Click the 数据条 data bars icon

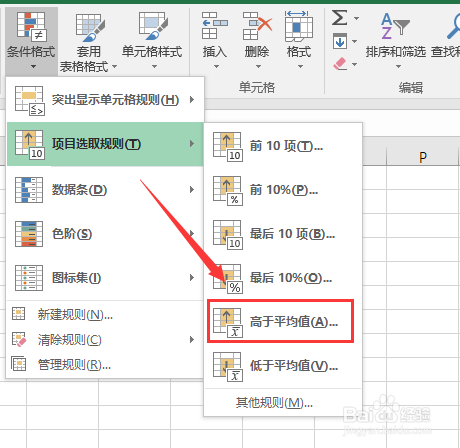pyautogui.click(x=29, y=190)
